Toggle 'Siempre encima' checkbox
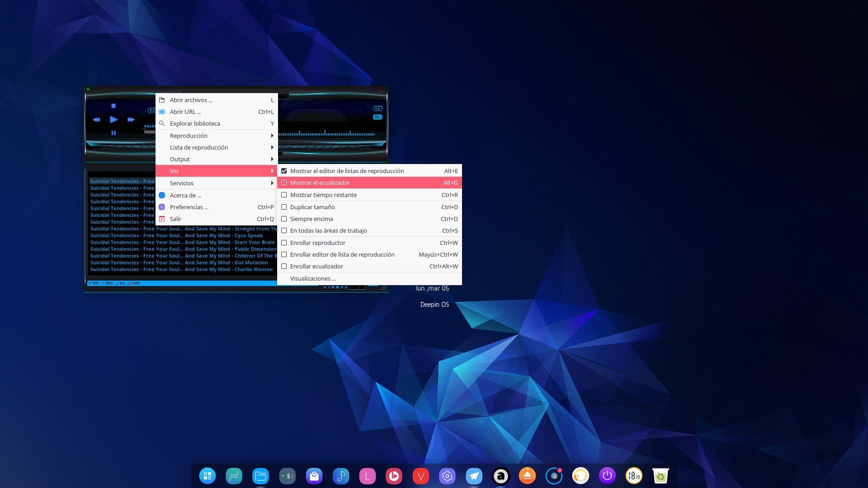The width and height of the screenshot is (868, 488). tap(370, 219)
